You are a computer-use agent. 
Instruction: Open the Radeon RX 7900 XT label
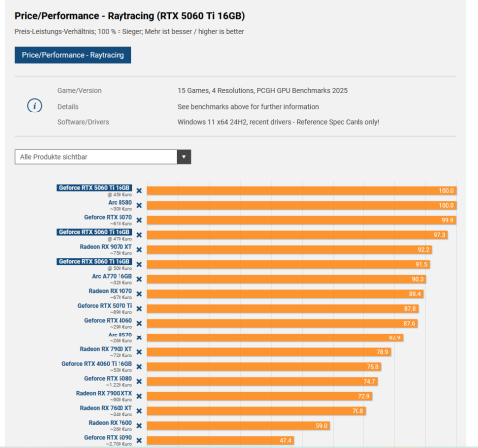[106, 349]
